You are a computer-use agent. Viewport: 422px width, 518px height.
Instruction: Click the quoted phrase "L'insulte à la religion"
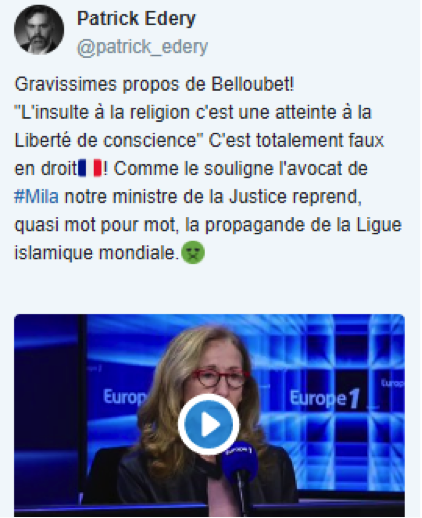[x=103, y=112]
